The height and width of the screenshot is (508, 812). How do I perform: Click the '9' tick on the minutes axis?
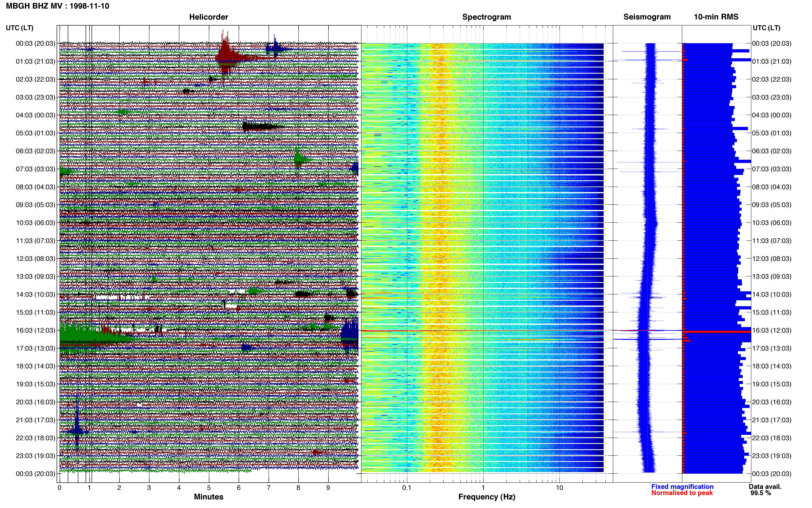(x=328, y=488)
